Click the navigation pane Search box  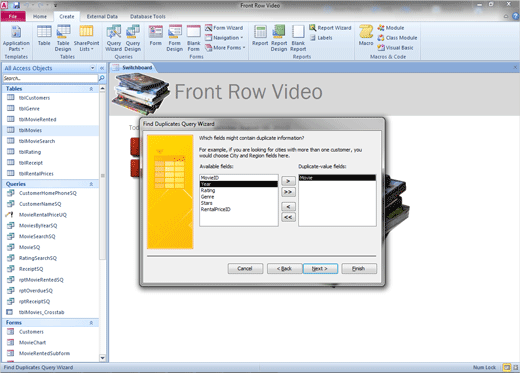[x=50, y=78]
